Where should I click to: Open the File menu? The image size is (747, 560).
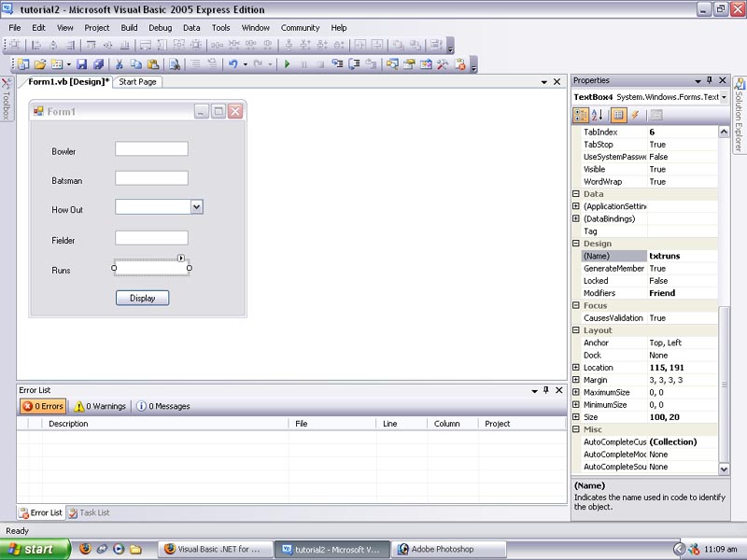[15, 28]
